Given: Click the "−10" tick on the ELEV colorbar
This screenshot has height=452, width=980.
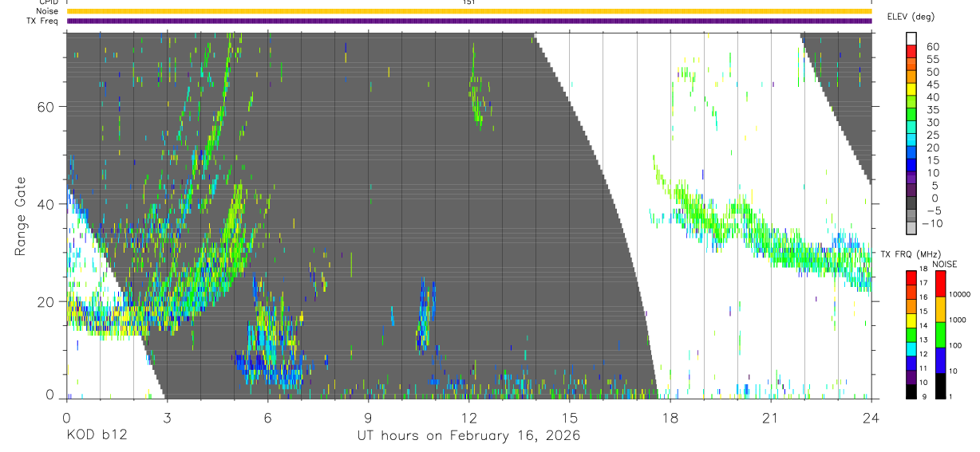Looking at the screenshot, I should [x=931, y=223].
